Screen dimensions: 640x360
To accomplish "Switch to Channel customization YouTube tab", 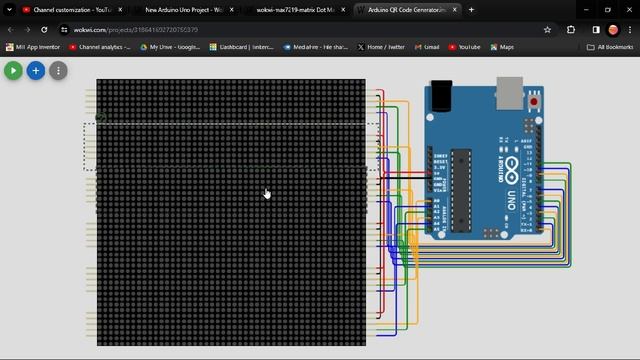I will point(72,10).
